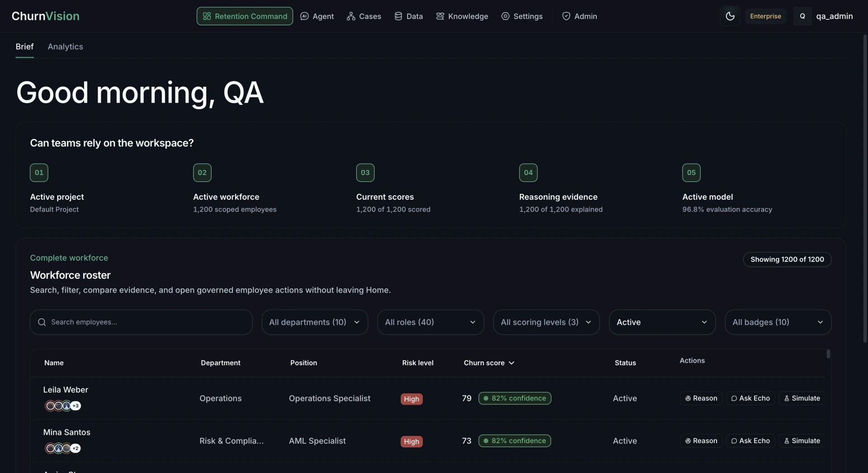Click the ChurnVision logo

tap(46, 16)
